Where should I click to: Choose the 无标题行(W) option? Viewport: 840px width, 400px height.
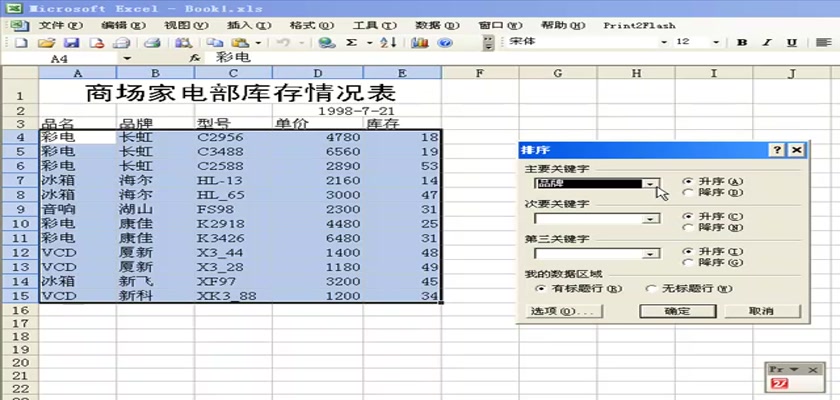point(689,289)
